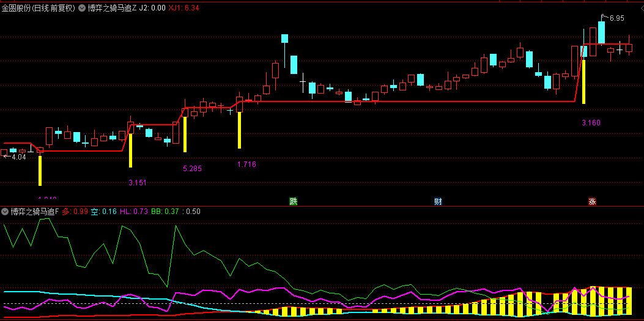Click the BB: 0.37 indicator value
The image size is (644, 321).
[165, 212]
